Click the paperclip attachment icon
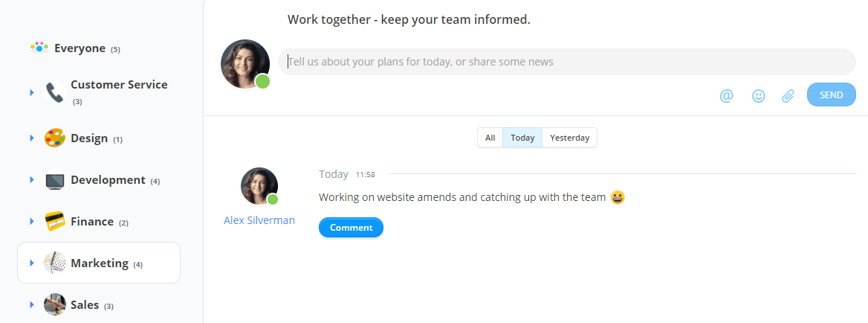The width and height of the screenshot is (868, 323). point(788,96)
